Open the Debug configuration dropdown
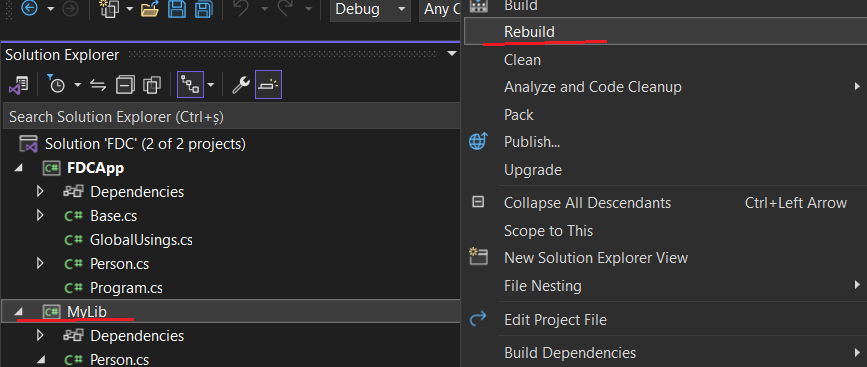This screenshot has width=867, height=367. click(x=370, y=9)
